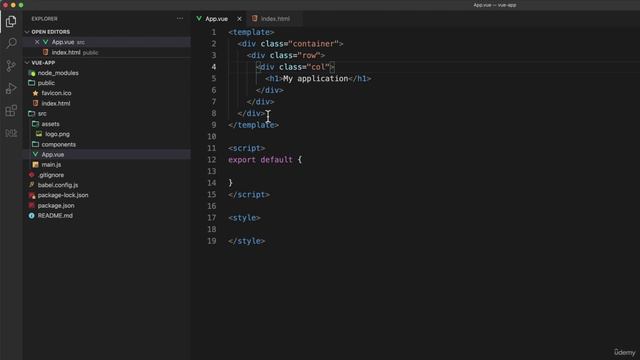Click the class="row" div line
This screenshot has width=640, height=360.
pyautogui.click(x=286, y=55)
